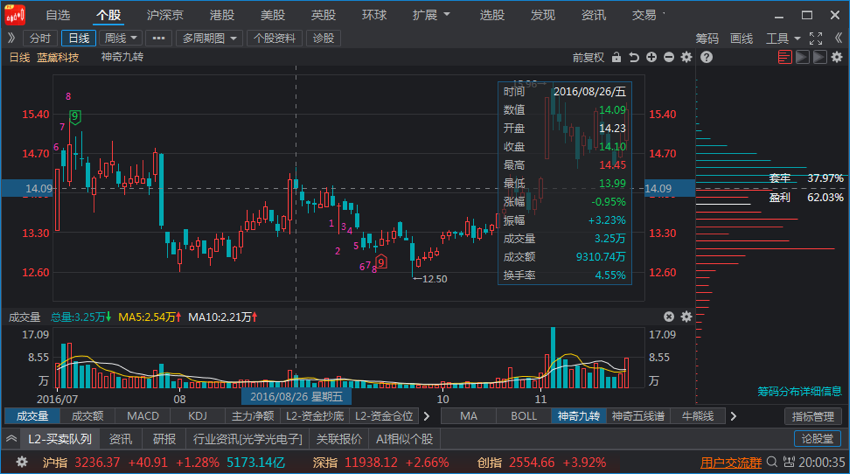Open 工具 dropdown menu
Image resolution: width=850 pixels, height=474 pixels.
coord(783,38)
